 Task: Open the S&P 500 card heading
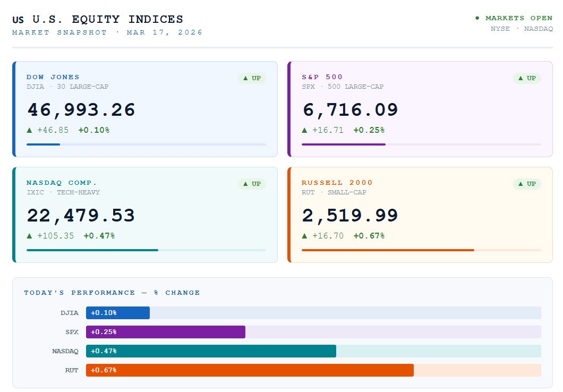coord(322,77)
